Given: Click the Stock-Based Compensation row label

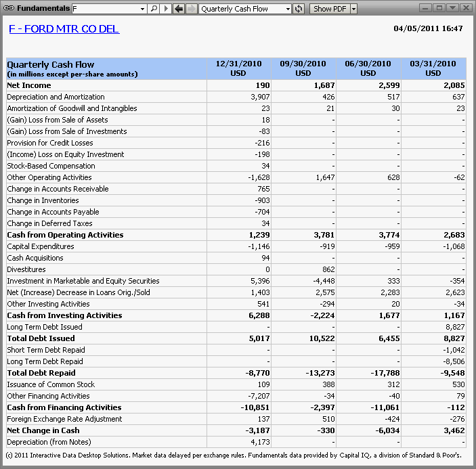Looking at the screenshot, I should coord(51,166).
